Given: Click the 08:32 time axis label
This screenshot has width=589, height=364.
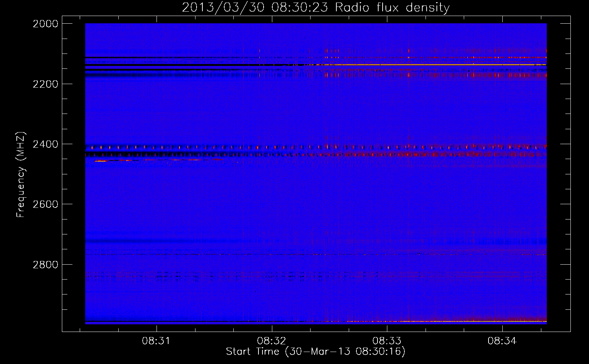Looking at the screenshot, I should coord(272,341).
